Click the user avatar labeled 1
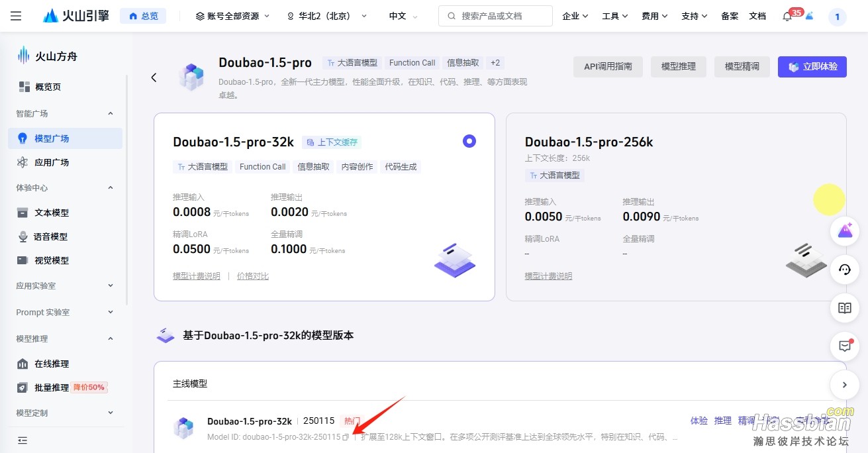 pyautogui.click(x=838, y=17)
